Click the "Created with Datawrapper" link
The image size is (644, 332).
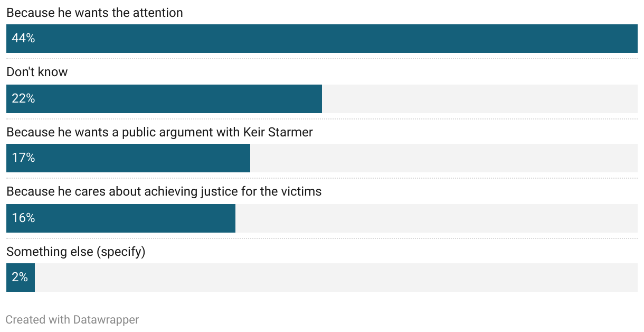click(x=72, y=320)
